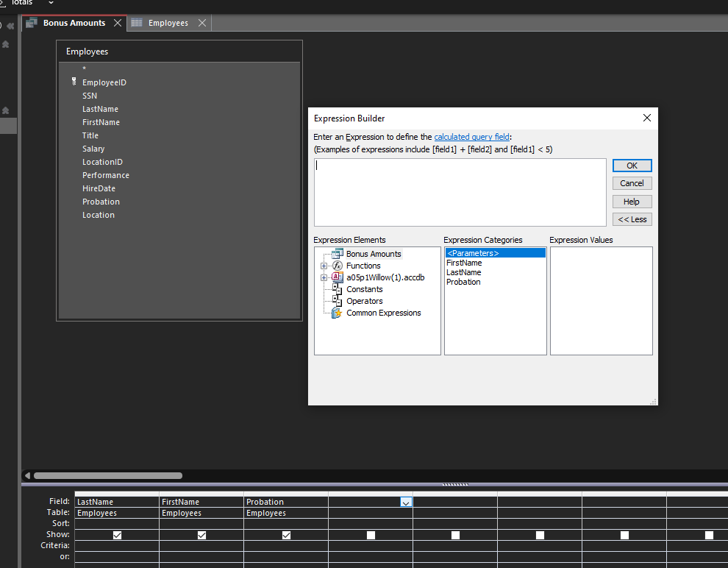
Task: Check Show box in the eighth column
Action: tap(709, 535)
